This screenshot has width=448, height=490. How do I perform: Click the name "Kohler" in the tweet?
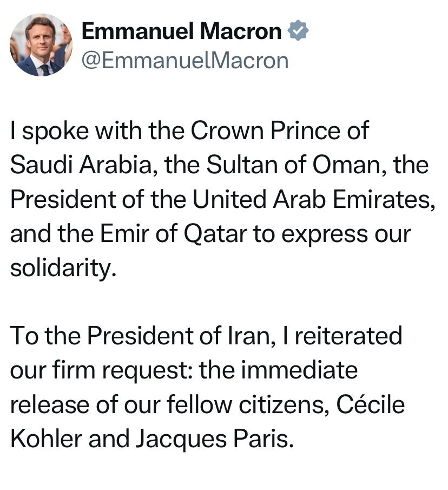click(46, 439)
